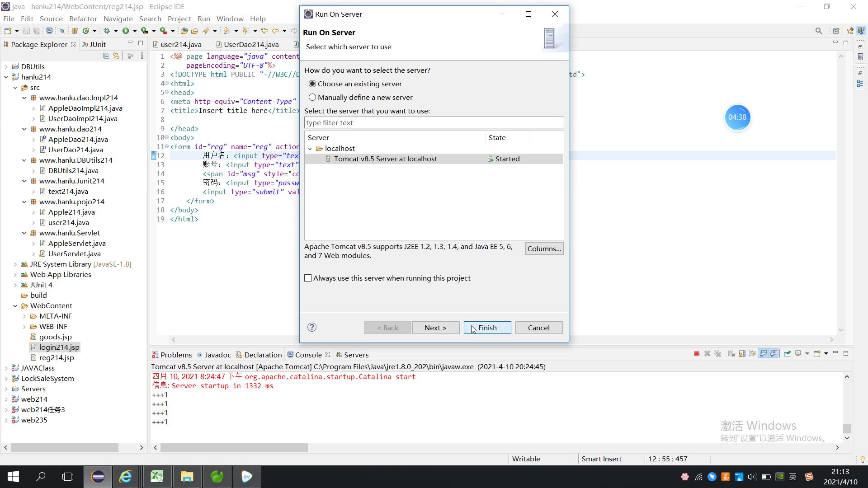
Task: Open Internet Explorer from the taskbar
Action: (125, 476)
